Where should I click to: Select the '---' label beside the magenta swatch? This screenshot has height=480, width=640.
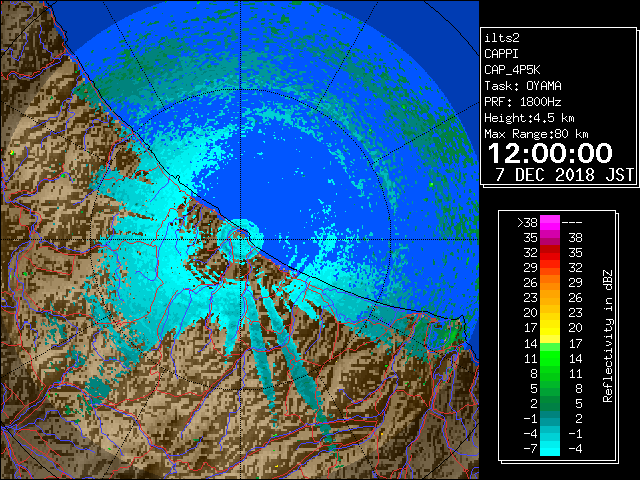[x=572, y=223]
